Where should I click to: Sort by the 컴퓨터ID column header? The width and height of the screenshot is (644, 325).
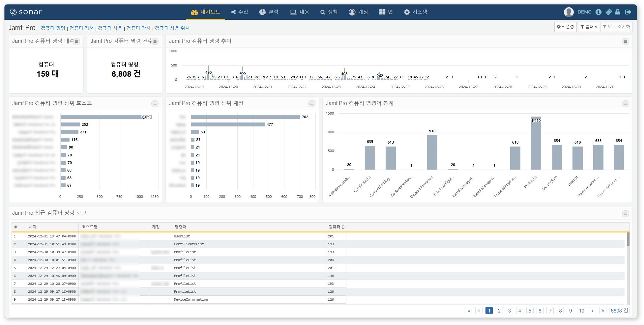point(336,227)
